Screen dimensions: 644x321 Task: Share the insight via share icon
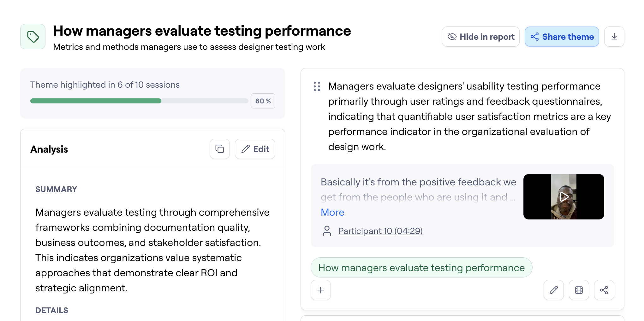[x=604, y=290]
